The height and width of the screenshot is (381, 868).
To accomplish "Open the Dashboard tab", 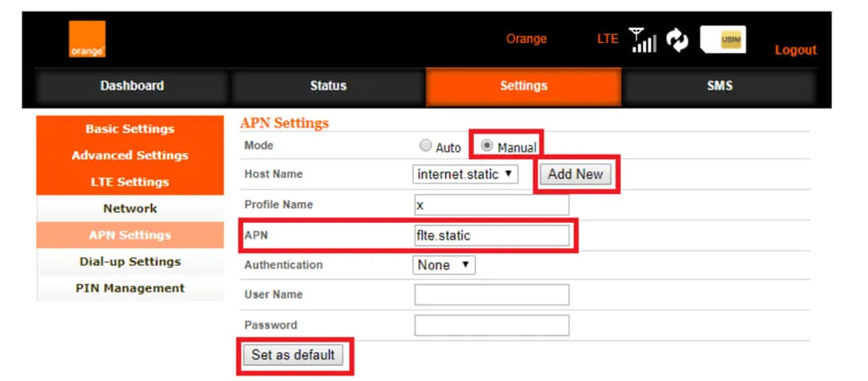I will click(131, 85).
